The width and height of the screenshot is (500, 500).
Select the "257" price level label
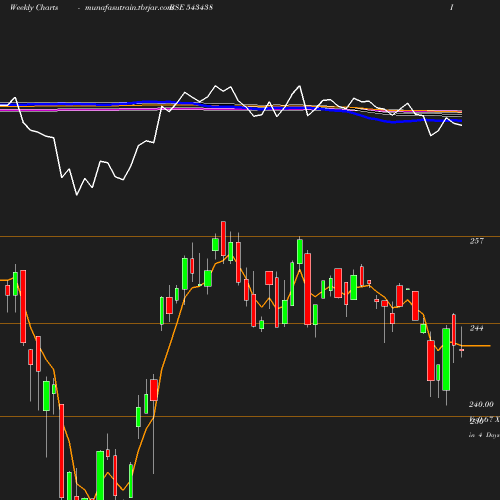point(476,241)
